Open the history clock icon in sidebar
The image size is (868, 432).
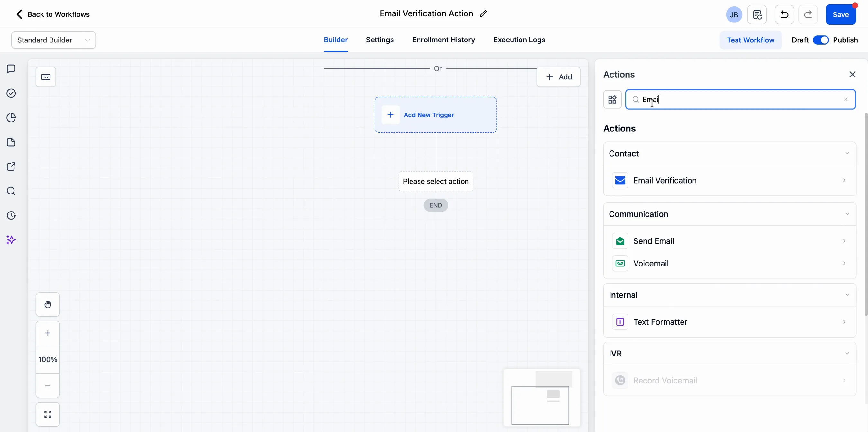(x=11, y=215)
